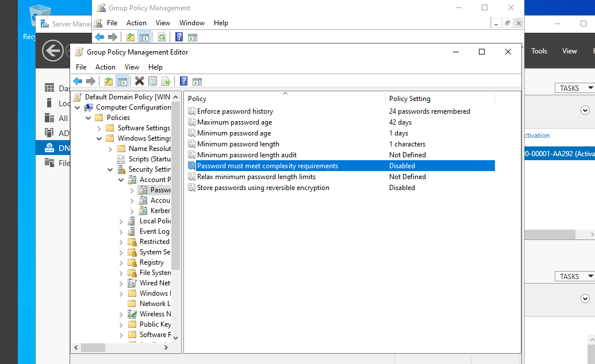This screenshot has width=595, height=364.
Task: Click the Help question mark toolbar icon
Action: click(x=183, y=81)
